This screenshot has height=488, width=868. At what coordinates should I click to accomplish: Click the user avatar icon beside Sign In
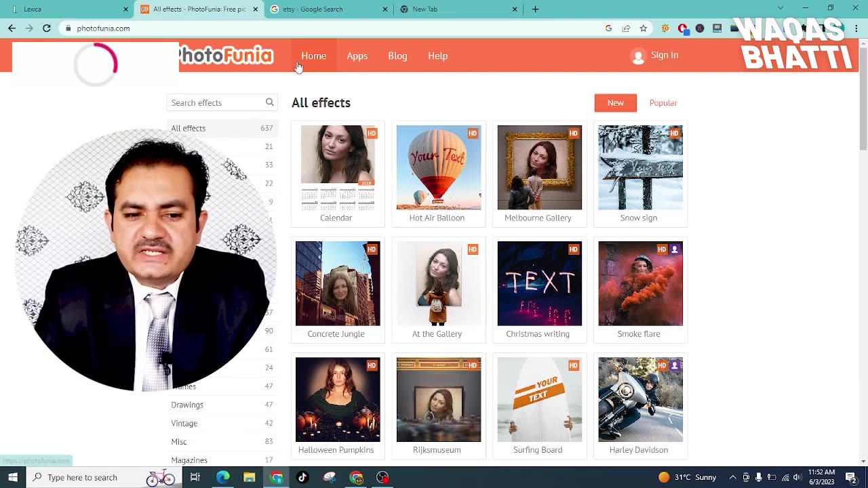point(638,56)
